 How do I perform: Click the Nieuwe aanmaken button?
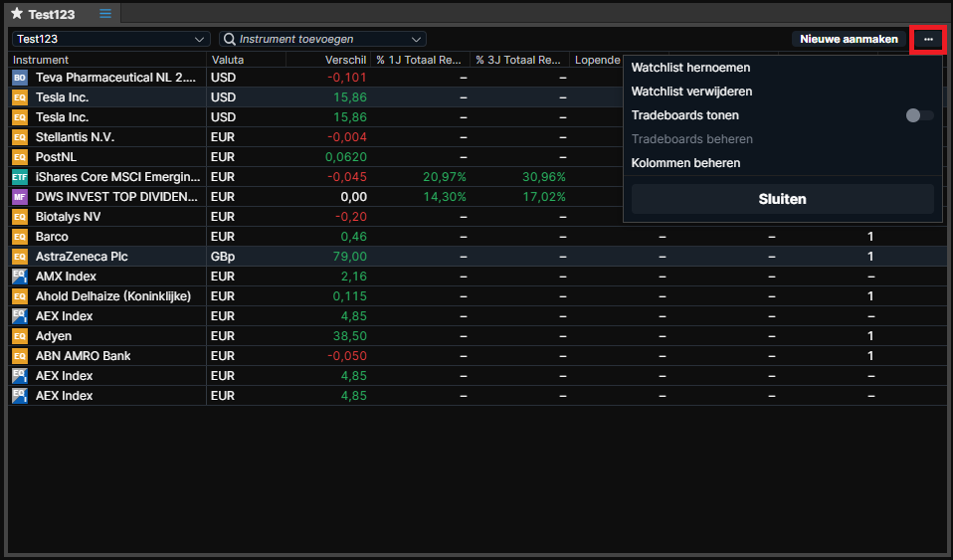(x=849, y=39)
